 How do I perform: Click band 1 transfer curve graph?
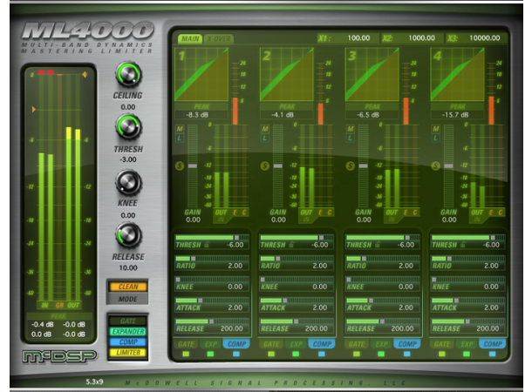coord(201,74)
